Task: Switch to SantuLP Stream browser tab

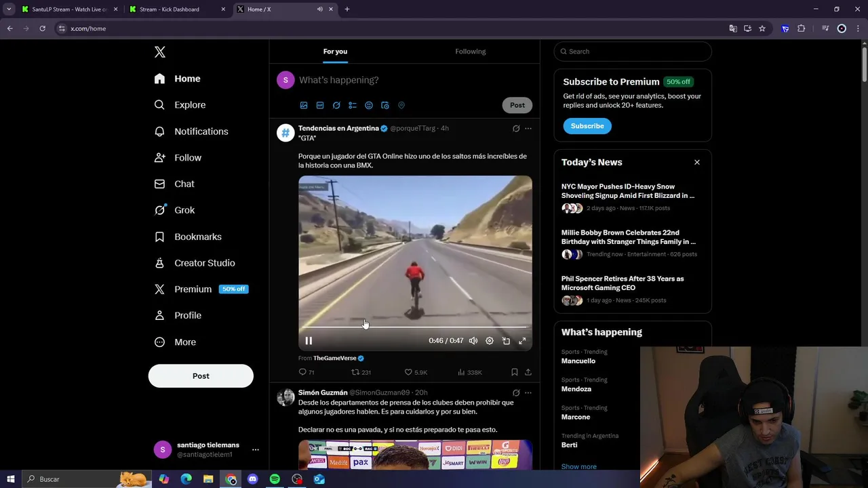Action: [68, 9]
